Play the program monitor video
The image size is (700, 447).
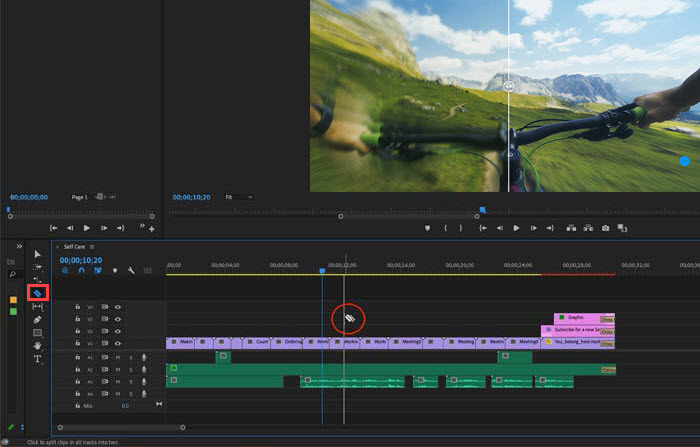coord(516,228)
